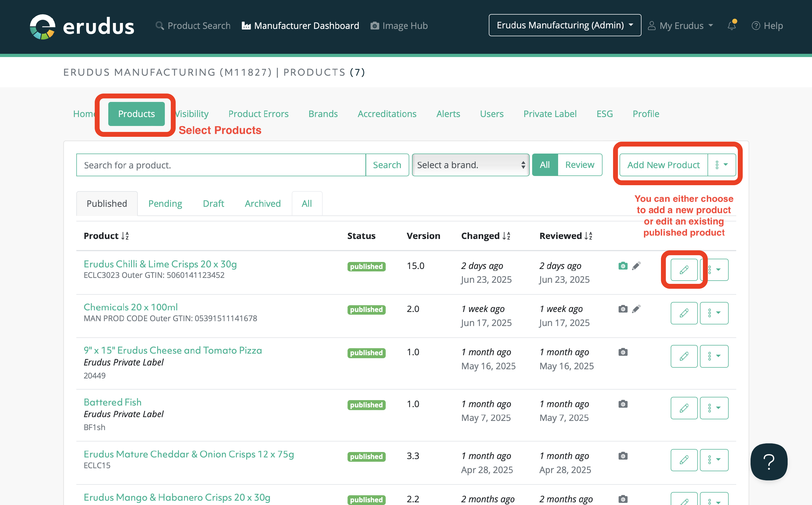Switch to the Draft tab
Viewport: 812px width, 505px height.
[x=213, y=203]
